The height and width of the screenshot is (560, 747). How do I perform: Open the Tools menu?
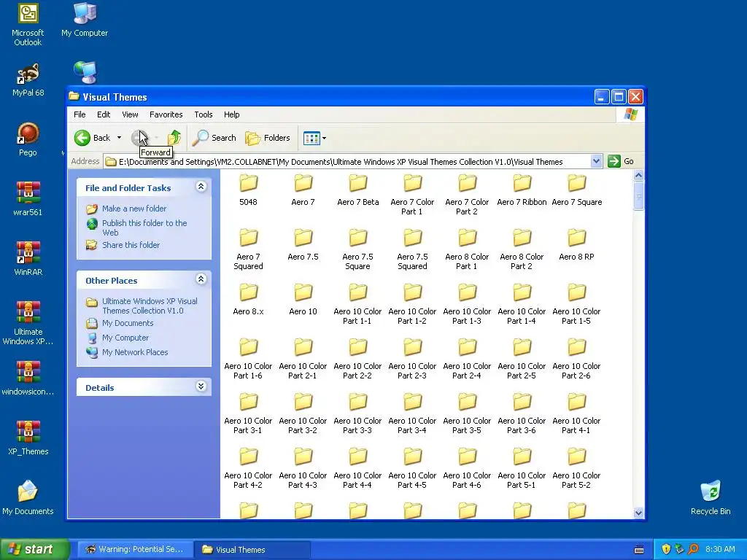click(x=204, y=114)
